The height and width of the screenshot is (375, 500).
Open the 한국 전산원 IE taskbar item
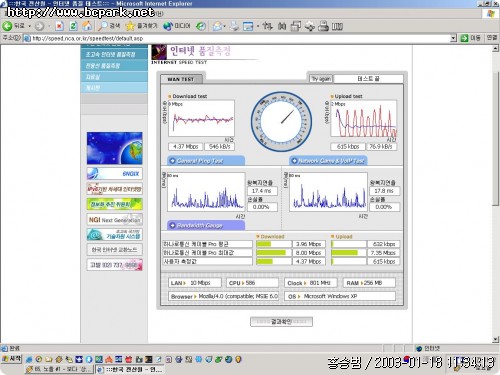(x=130, y=369)
